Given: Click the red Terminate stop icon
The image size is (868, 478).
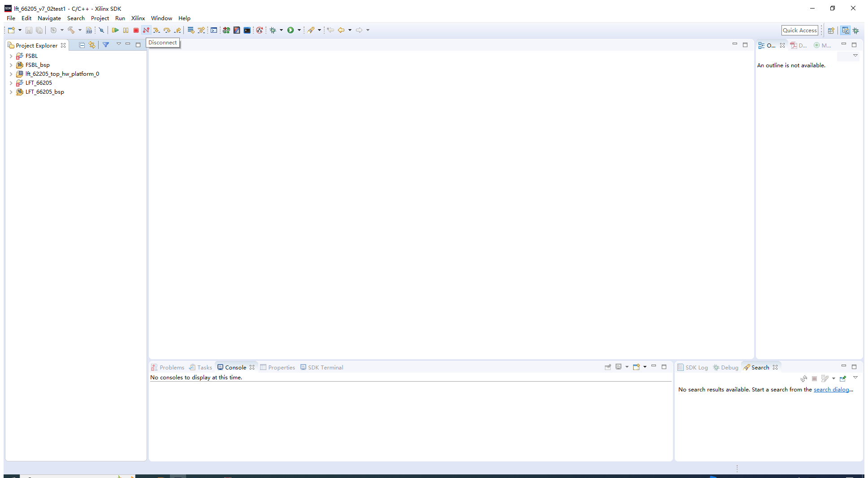Looking at the screenshot, I should tap(136, 30).
